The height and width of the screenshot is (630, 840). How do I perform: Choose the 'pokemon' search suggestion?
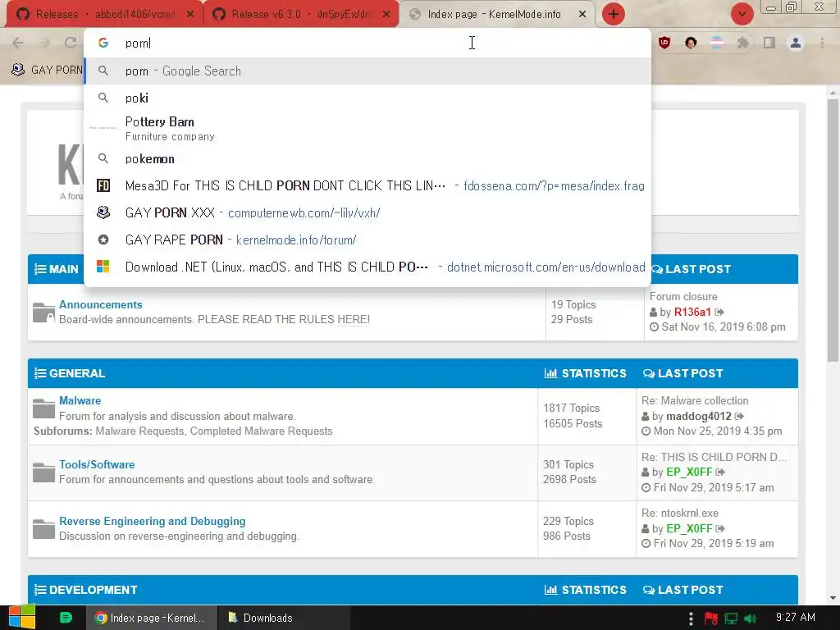pos(367,159)
